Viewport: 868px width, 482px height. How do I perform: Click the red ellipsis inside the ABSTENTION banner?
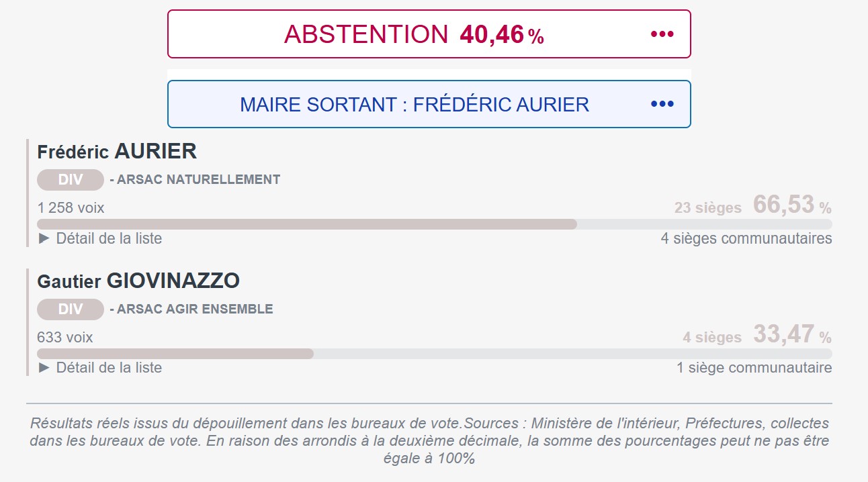[x=661, y=34]
